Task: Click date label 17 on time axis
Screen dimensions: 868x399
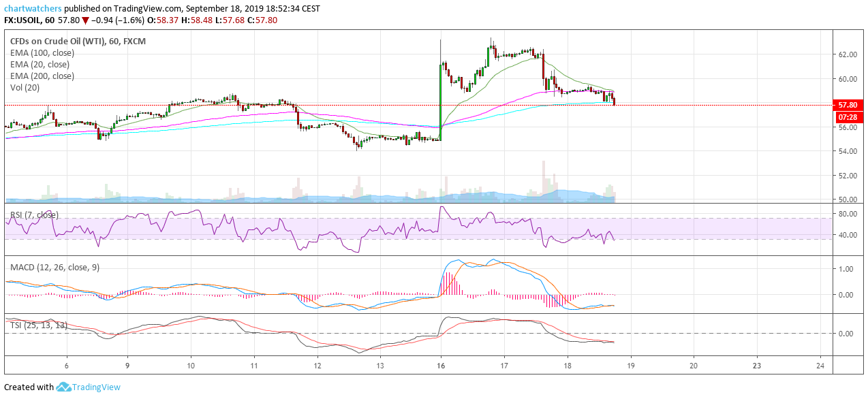Action: tap(504, 365)
